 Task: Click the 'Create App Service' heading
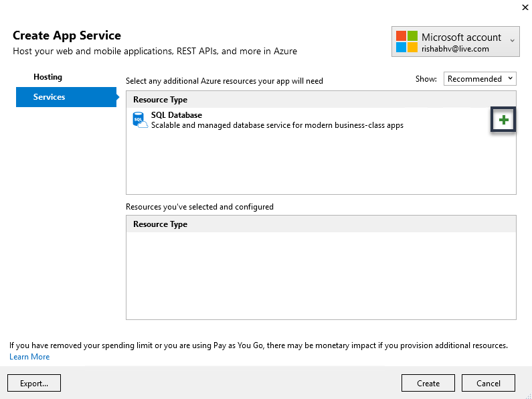[x=67, y=35]
